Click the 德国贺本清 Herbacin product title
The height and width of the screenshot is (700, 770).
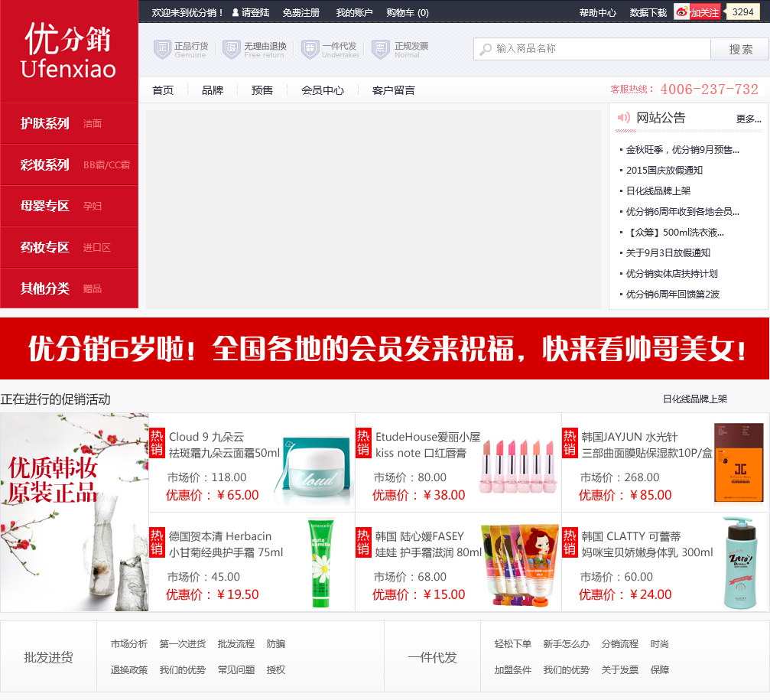pos(220,536)
